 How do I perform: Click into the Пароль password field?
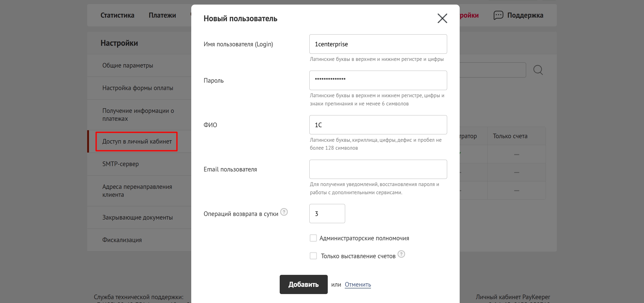tap(378, 80)
